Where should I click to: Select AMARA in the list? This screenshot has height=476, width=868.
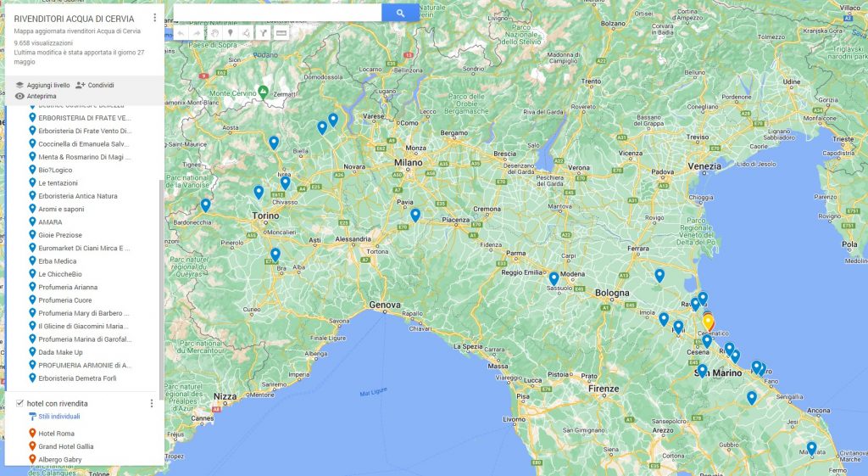50,222
